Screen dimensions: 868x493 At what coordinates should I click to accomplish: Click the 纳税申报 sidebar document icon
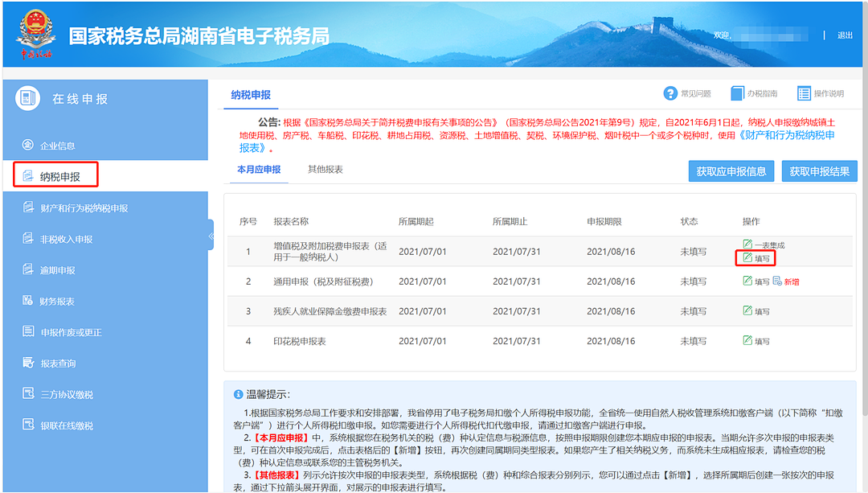pos(27,176)
